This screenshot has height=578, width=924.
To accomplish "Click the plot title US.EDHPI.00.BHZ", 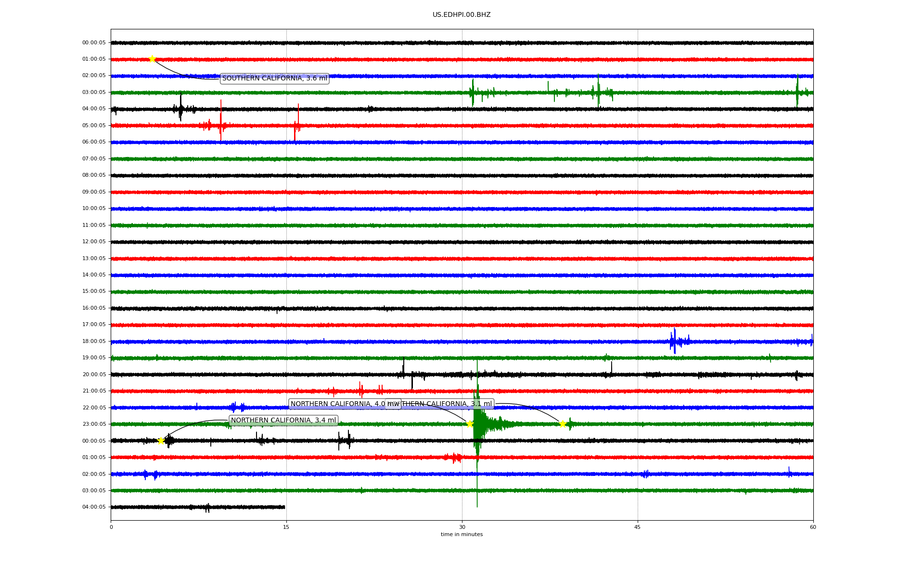I will [x=461, y=15].
